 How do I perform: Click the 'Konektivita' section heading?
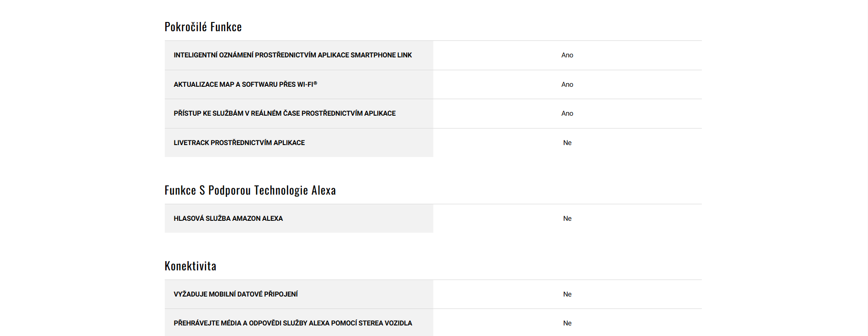pyautogui.click(x=190, y=266)
